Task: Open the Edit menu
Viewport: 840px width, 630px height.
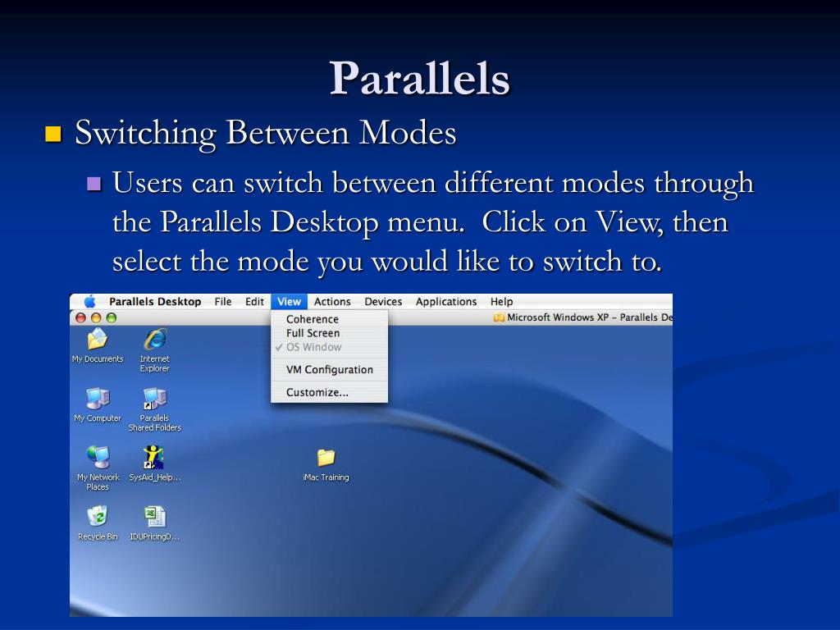Action: click(254, 302)
